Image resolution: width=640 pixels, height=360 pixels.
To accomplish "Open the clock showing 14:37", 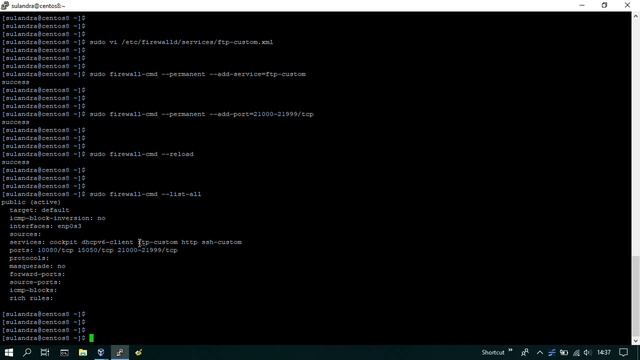I will [604, 352].
